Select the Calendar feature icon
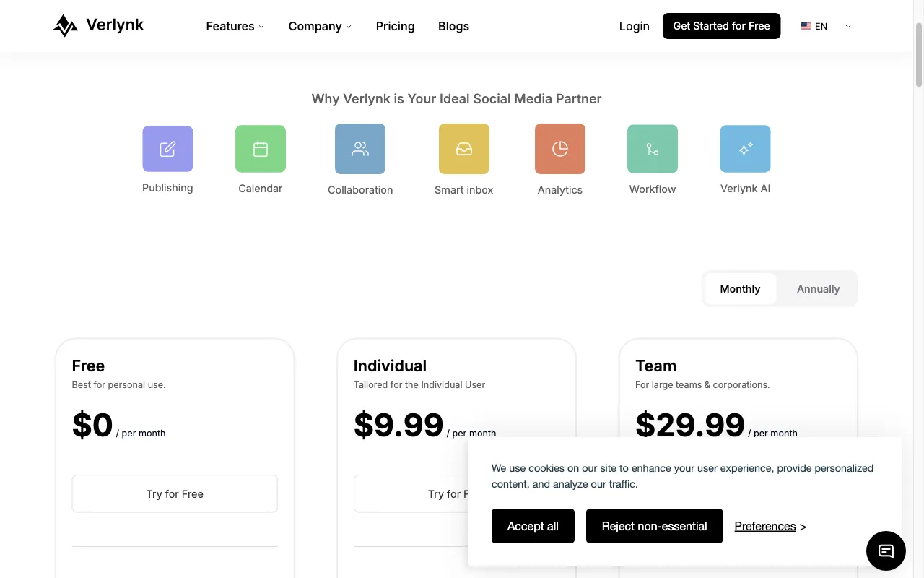 point(261,149)
